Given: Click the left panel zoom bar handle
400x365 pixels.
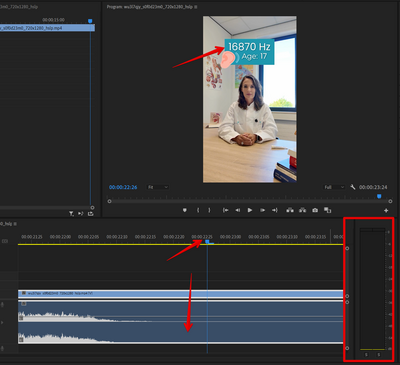Looking at the screenshot, I should pos(92,207).
